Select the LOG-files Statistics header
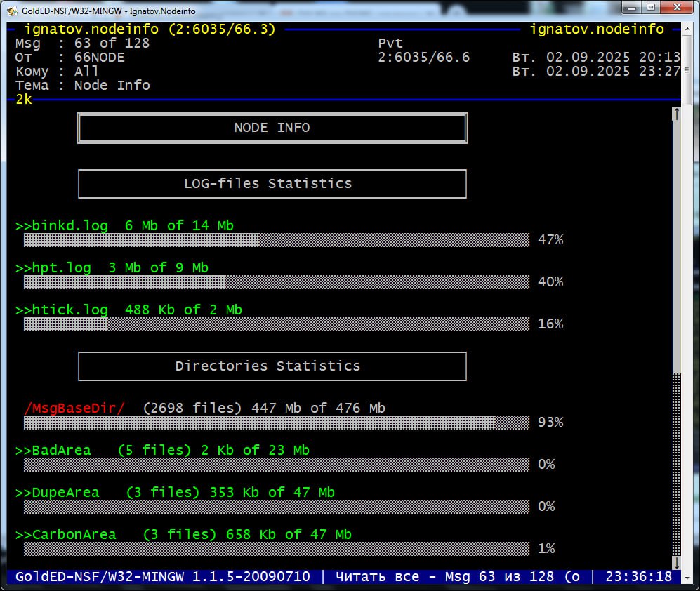The height and width of the screenshot is (591, 700). pyautogui.click(x=272, y=184)
